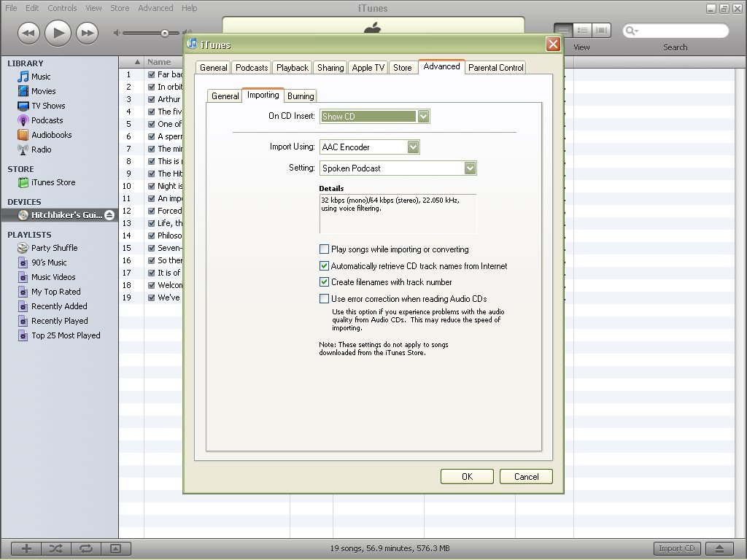
Task: Sort by the Name column header
Action: pyautogui.click(x=164, y=62)
